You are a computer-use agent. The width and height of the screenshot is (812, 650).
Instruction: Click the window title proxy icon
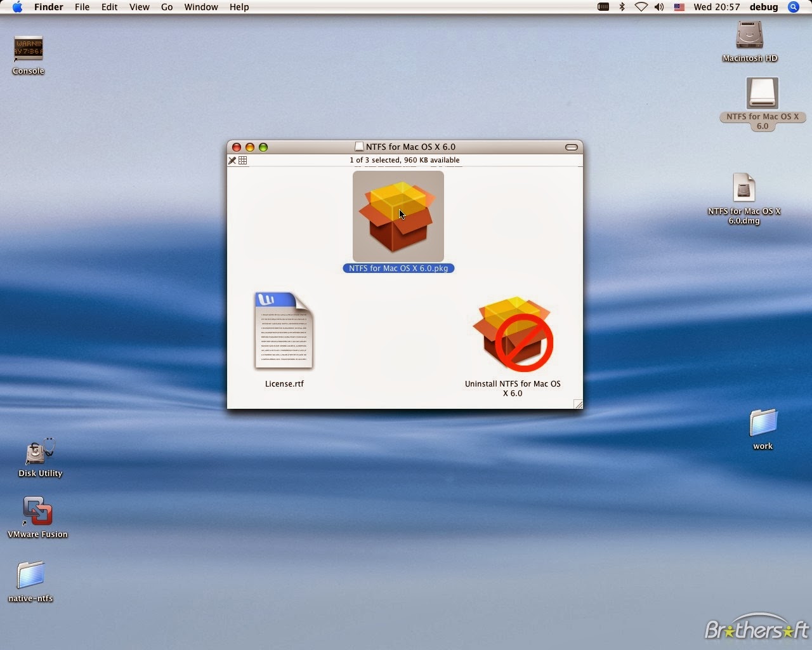point(359,147)
